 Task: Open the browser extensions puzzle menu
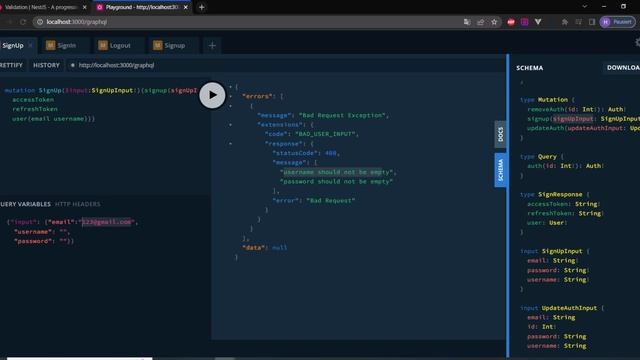pyautogui.click(x=565, y=22)
